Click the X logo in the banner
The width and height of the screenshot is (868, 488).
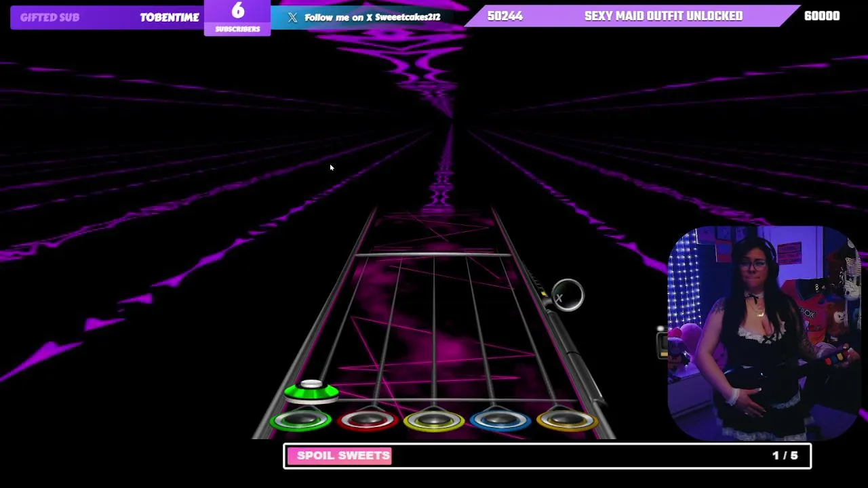tap(292, 18)
